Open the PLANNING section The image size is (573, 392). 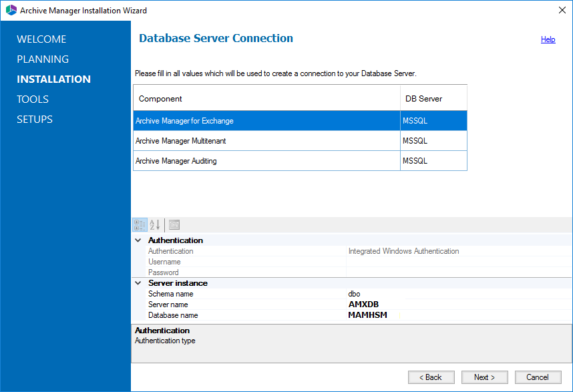pos(43,59)
